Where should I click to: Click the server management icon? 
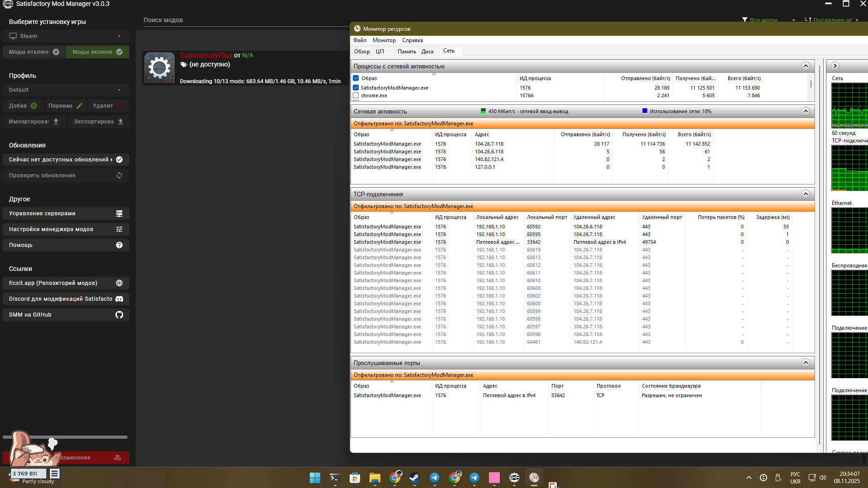coord(119,213)
